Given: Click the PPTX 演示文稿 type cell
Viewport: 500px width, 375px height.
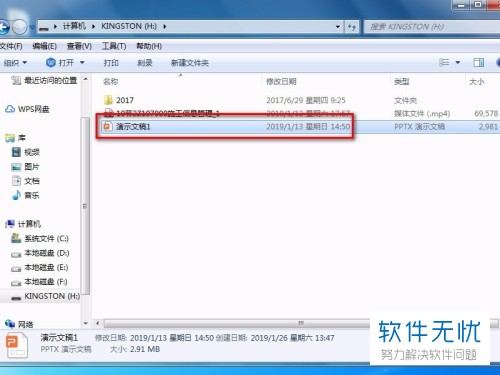Looking at the screenshot, I should click(x=419, y=127).
